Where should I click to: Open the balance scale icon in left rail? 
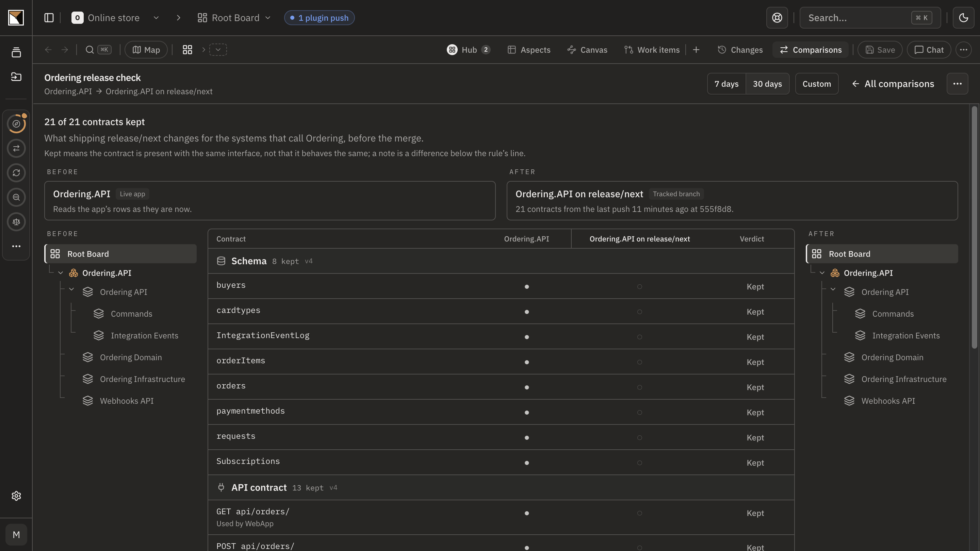click(16, 222)
